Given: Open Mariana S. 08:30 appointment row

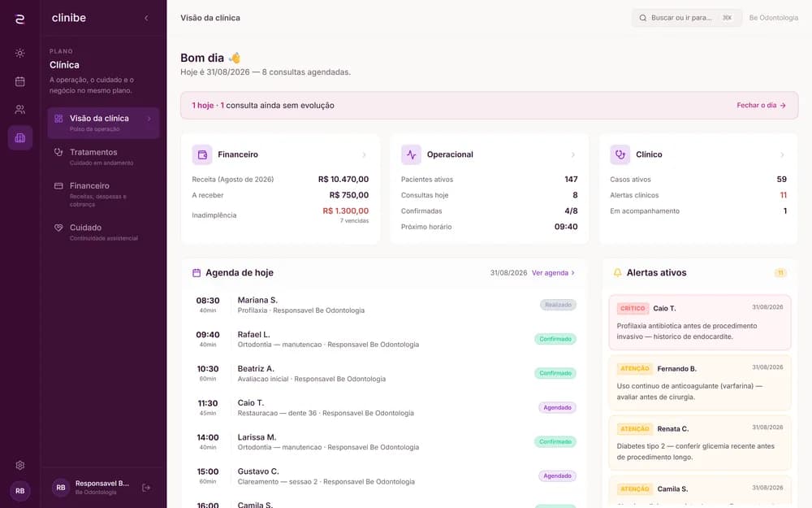Looking at the screenshot, I should pyautogui.click(x=384, y=305).
